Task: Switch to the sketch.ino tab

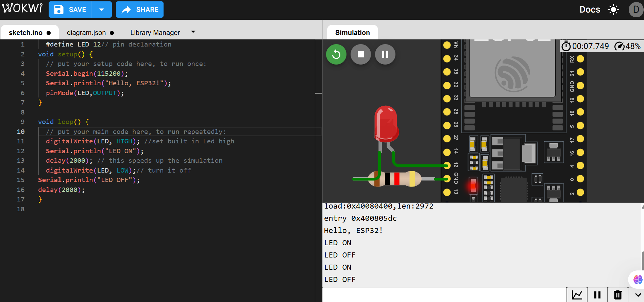Action: coord(30,33)
